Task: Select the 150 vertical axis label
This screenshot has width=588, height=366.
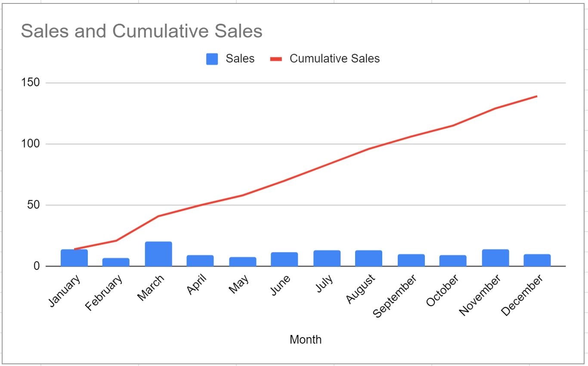Action: click(30, 83)
